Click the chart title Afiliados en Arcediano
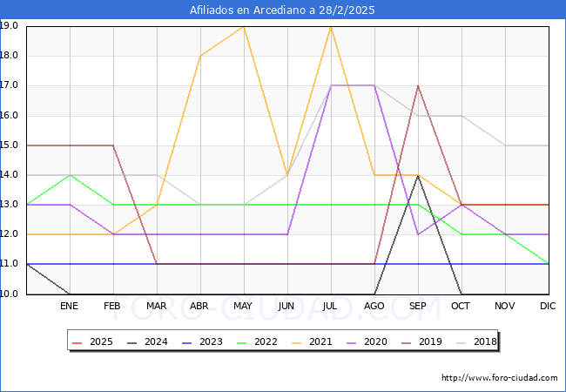 (282, 10)
